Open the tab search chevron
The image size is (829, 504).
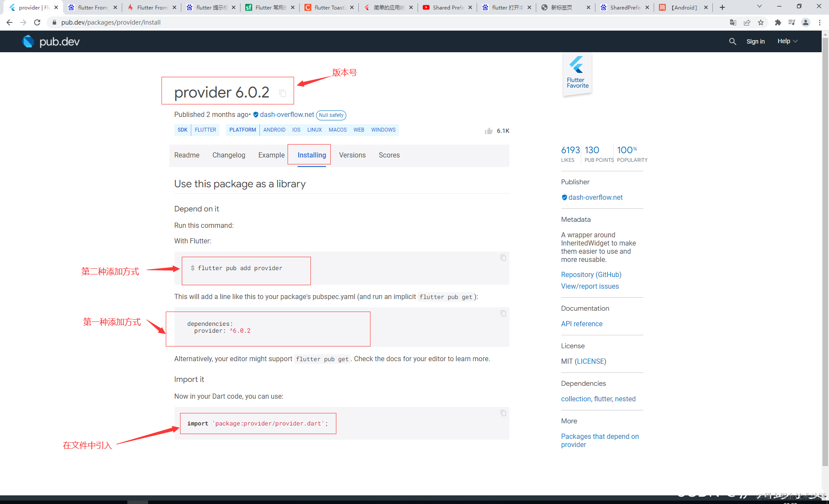[759, 7]
